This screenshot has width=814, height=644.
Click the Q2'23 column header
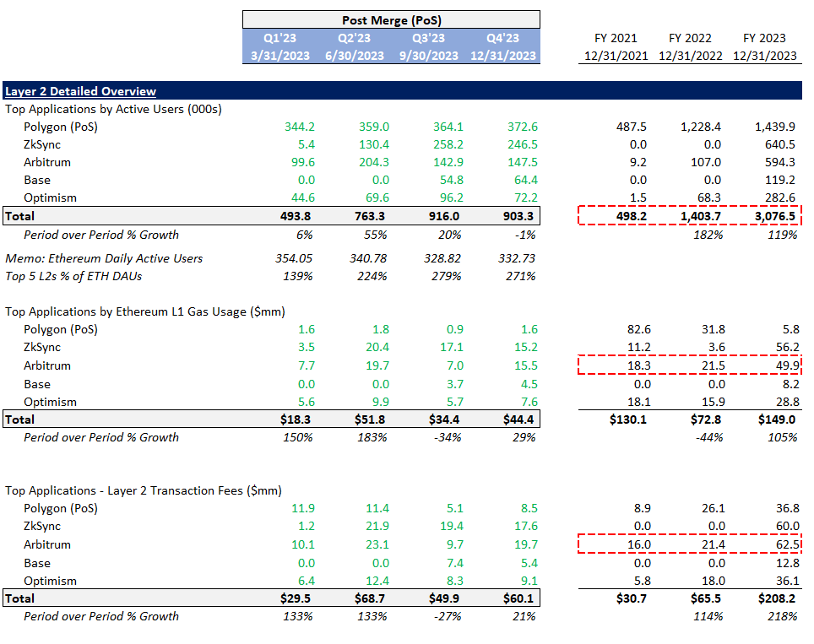(x=354, y=38)
